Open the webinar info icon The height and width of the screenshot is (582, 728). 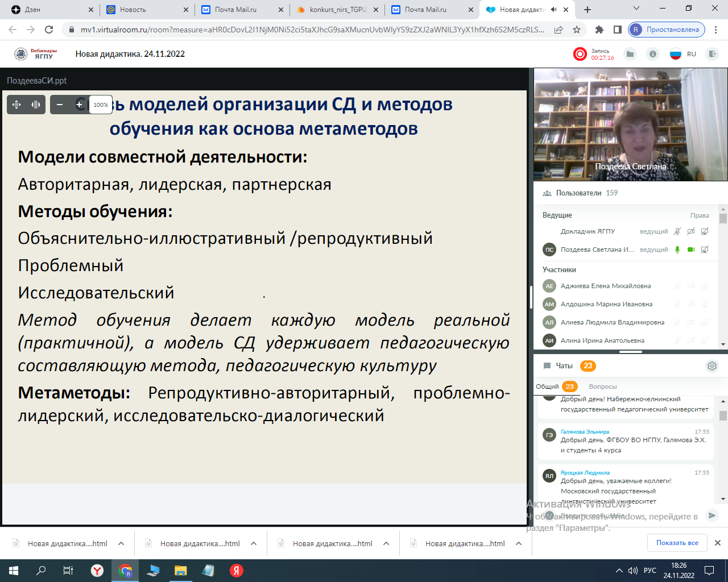(653, 54)
